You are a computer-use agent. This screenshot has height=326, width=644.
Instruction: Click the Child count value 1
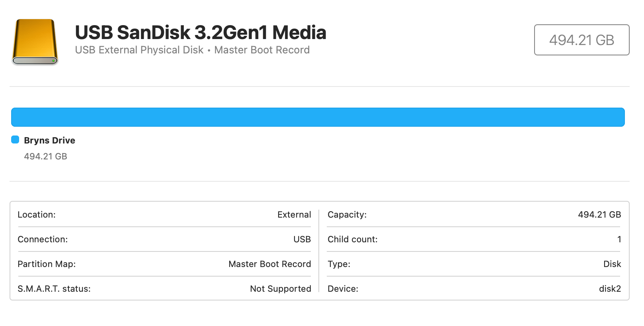pos(619,239)
